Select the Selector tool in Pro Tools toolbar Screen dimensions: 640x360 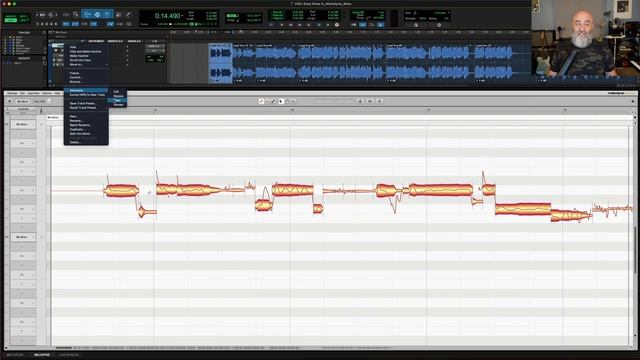coord(97,14)
